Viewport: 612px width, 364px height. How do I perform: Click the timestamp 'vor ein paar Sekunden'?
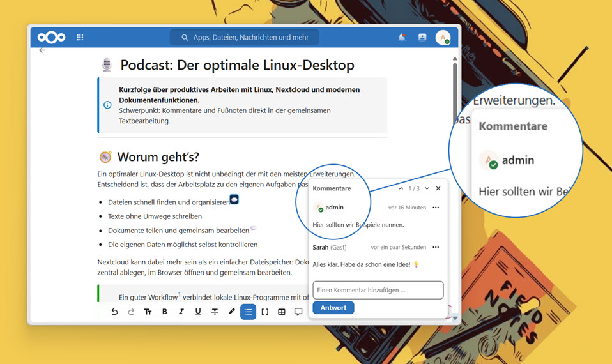coord(399,247)
